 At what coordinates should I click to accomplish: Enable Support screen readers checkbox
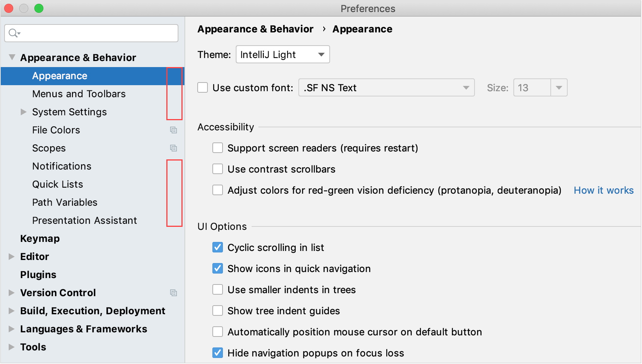tap(218, 148)
